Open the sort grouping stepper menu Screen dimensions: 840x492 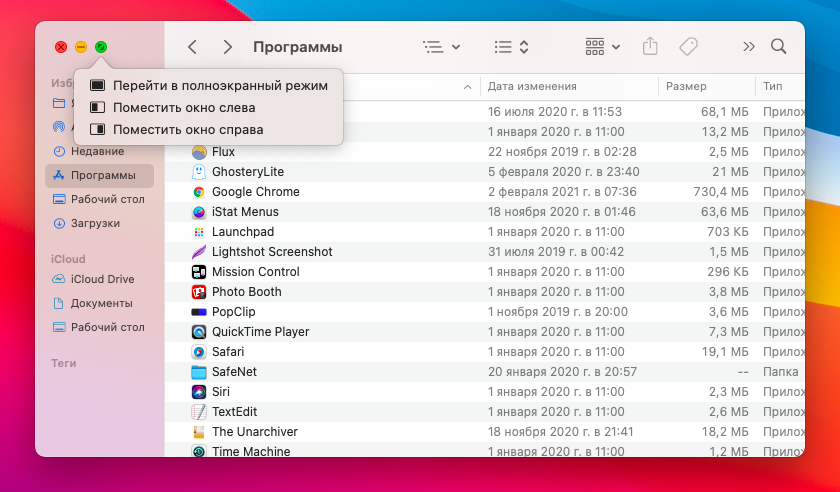511,47
